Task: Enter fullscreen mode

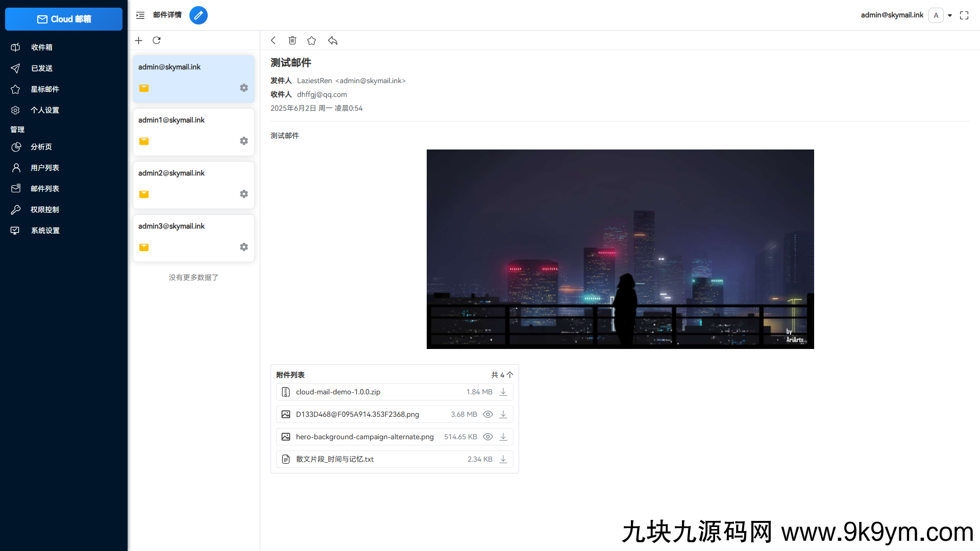Action: [964, 15]
